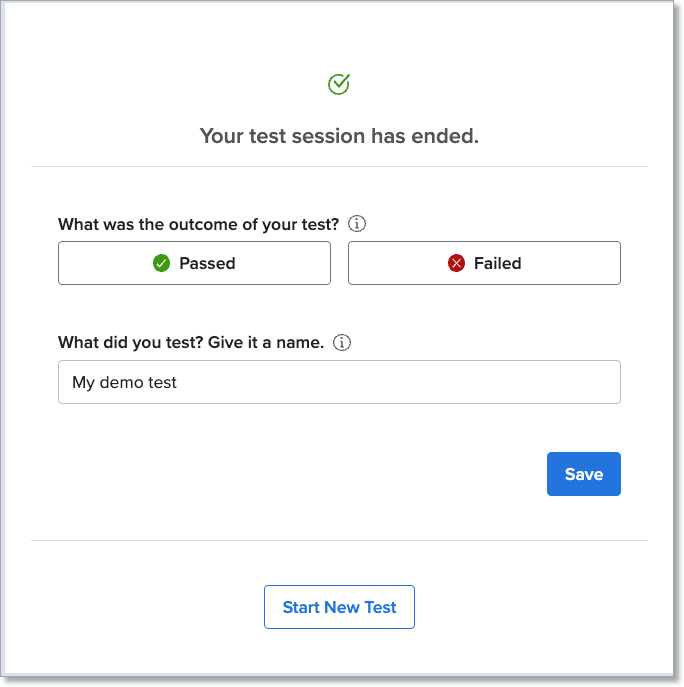Click the info icon beside the outcome question
Screen dimensions: 684x687
point(359,224)
